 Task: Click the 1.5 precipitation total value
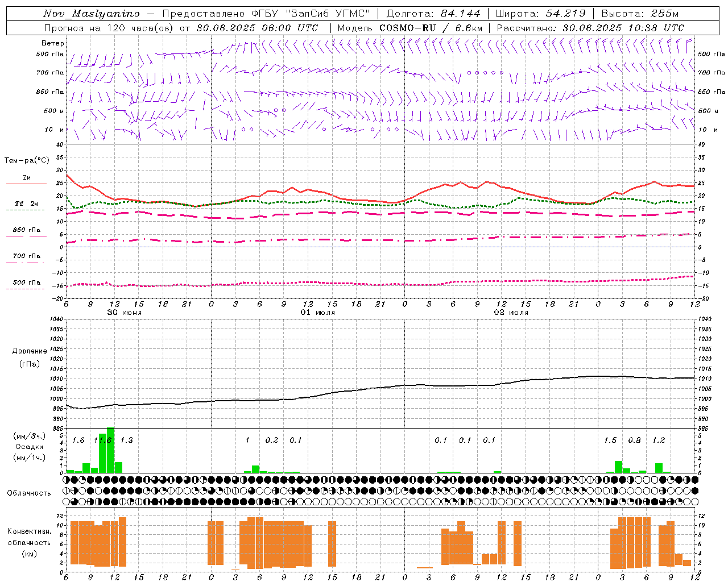[x=610, y=440]
